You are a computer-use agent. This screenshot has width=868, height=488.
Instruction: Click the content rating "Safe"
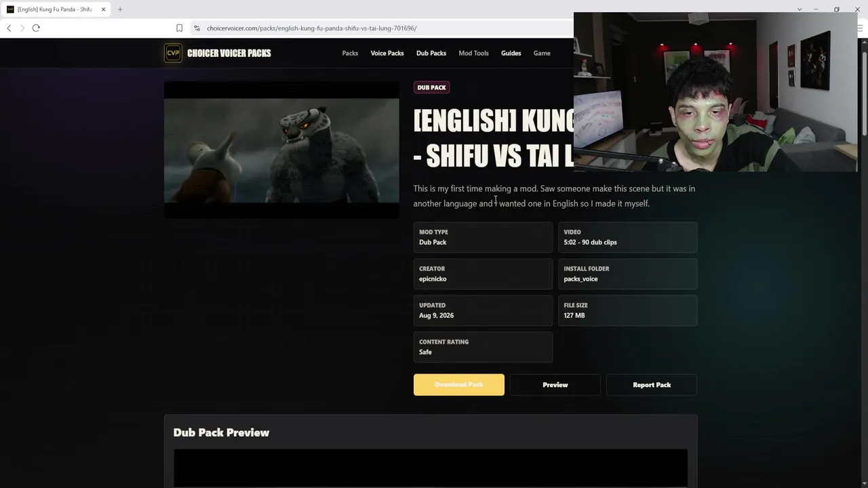pyautogui.click(x=425, y=352)
